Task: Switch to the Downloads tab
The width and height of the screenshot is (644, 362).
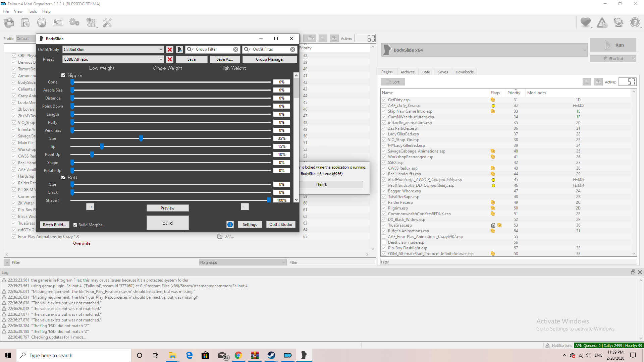Action: [464, 72]
